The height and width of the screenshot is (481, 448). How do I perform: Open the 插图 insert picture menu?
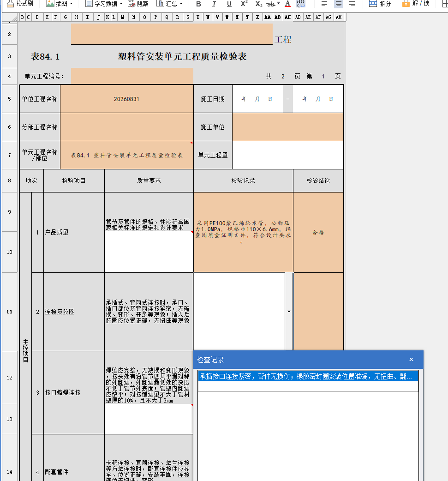click(60, 4)
